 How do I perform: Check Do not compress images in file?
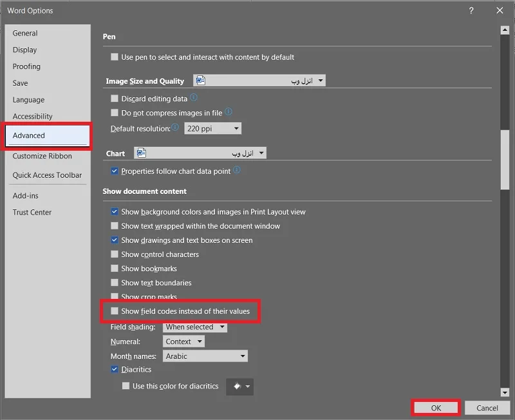(115, 113)
